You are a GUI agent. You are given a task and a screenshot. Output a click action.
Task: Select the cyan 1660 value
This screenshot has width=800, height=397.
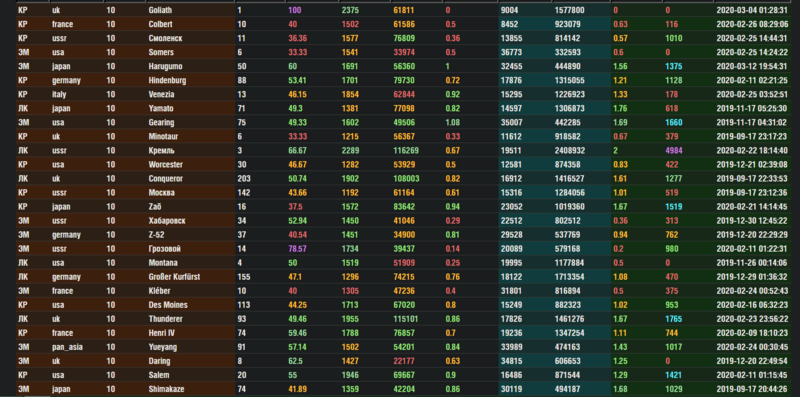point(674,122)
